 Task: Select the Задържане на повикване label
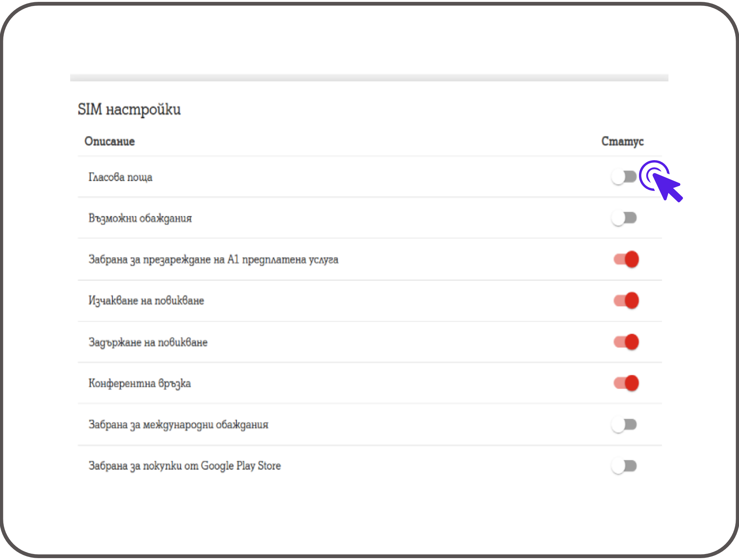pyautogui.click(x=148, y=342)
